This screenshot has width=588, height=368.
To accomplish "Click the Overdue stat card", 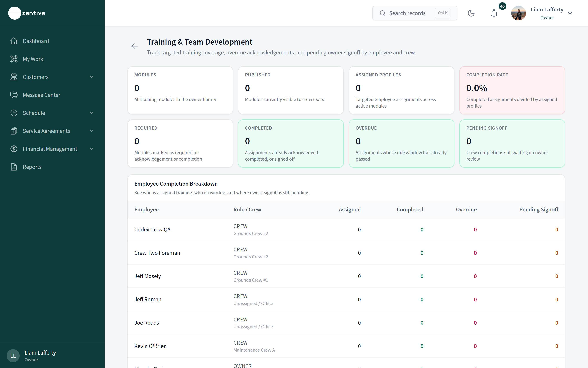I will 401,143.
